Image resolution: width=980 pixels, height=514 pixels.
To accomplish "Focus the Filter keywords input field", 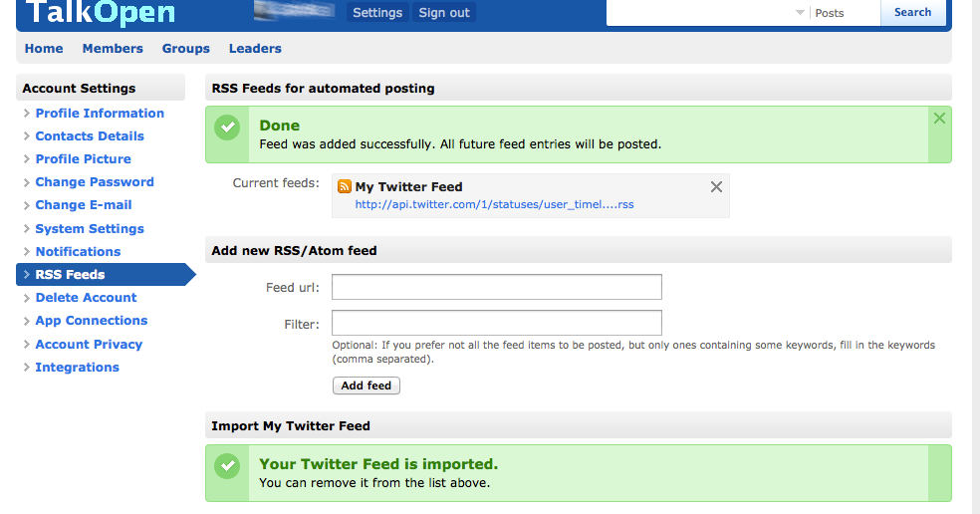I will 497,323.
